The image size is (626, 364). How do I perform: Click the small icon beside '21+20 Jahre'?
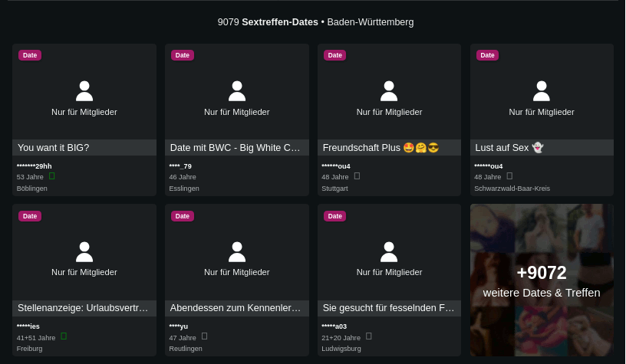pyautogui.click(x=369, y=336)
